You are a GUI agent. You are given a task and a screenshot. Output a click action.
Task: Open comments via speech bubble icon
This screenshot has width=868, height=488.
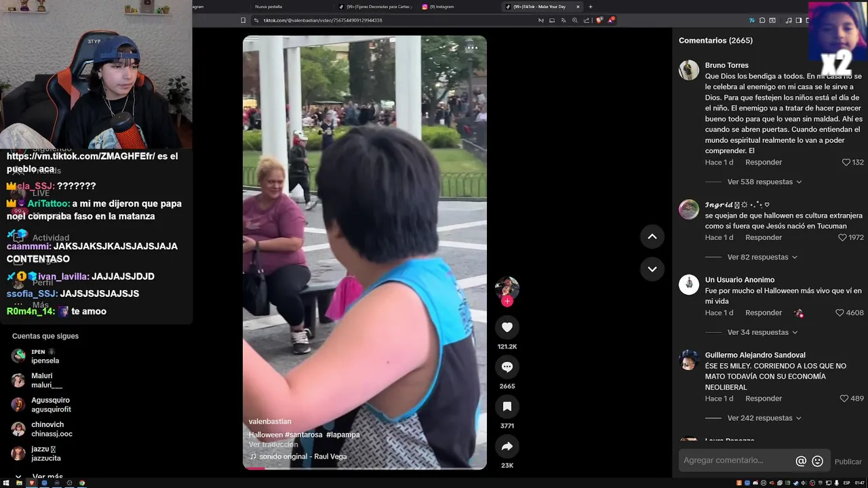[507, 367]
